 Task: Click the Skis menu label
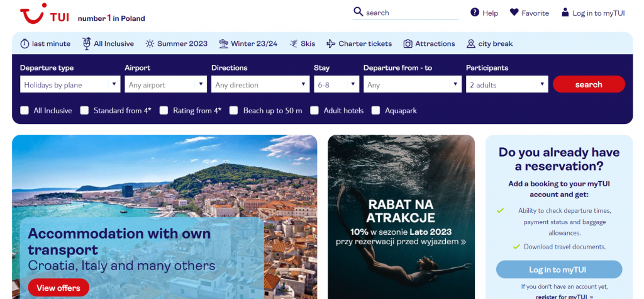(x=308, y=43)
